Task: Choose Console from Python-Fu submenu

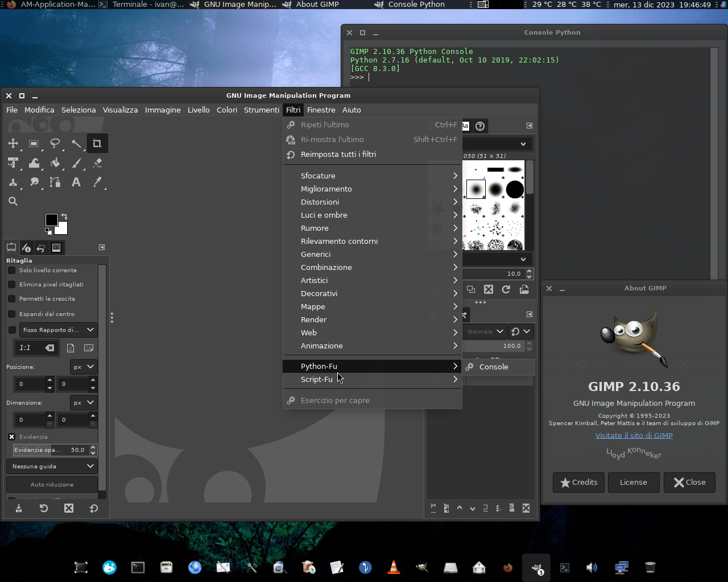Action: (499, 367)
